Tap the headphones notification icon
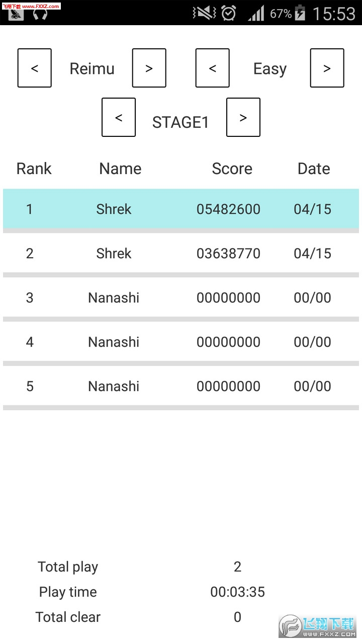Viewport: 362px width, 644px height. 40,14
